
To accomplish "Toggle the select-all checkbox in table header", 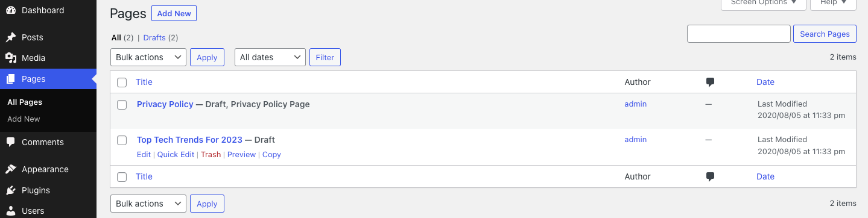I will point(122,83).
